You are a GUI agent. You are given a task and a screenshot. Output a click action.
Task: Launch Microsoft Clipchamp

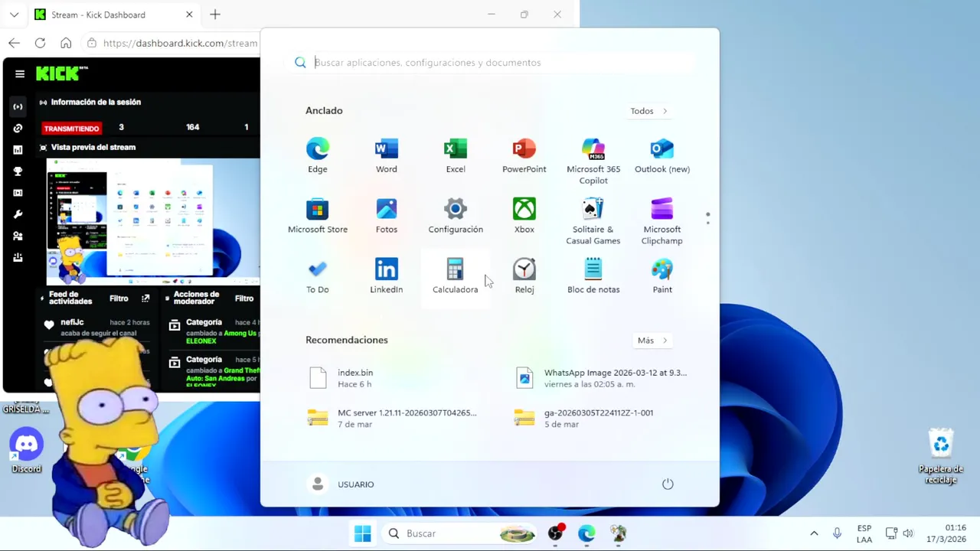661,221
